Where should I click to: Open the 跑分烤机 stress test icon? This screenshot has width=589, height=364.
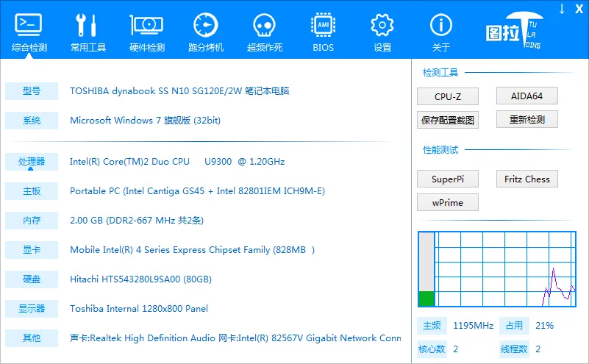point(205,26)
